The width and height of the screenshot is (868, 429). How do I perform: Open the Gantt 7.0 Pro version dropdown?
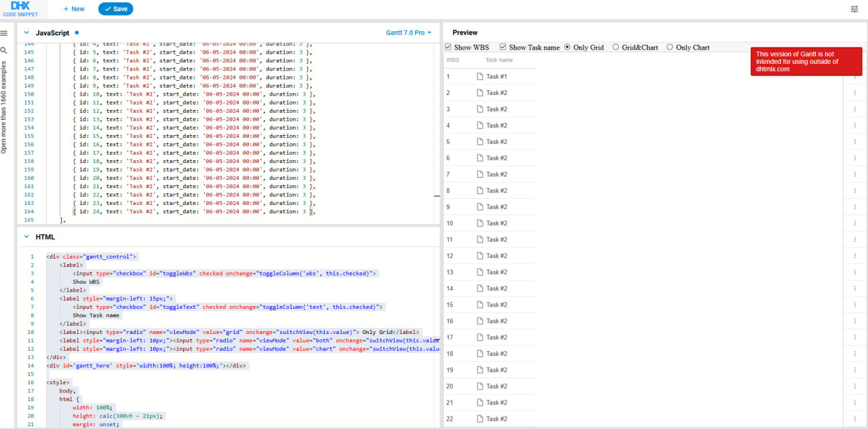[409, 33]
